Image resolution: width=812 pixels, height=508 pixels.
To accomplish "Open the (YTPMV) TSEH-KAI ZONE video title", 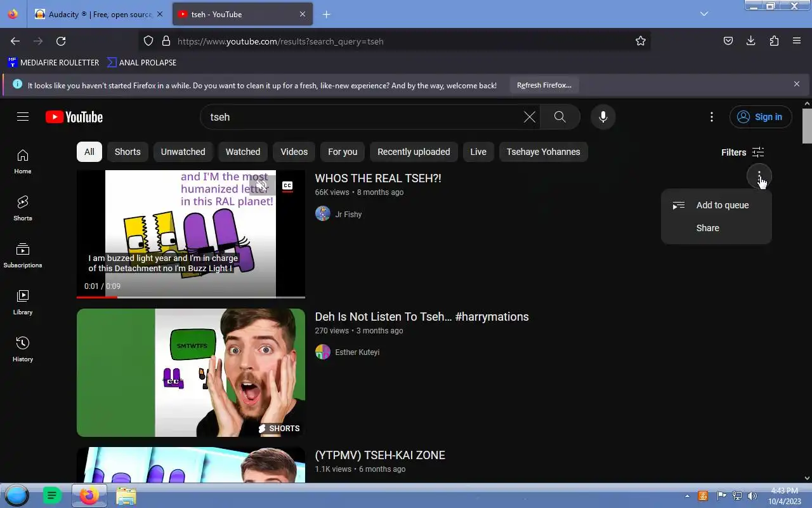I will (x=380, y=455).
